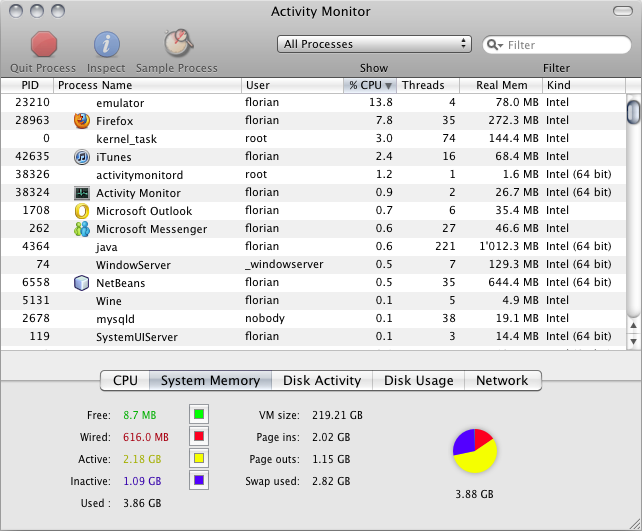Click the red Wired memory swatch
This screenshot has height=531, width=642.
pyautogui.click(x=198, y=437)
